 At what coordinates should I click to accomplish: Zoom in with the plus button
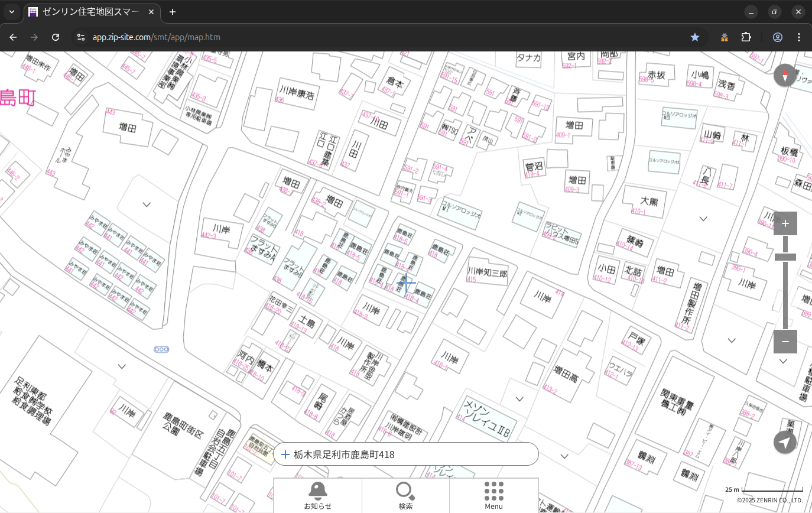(x=785, y=223)
